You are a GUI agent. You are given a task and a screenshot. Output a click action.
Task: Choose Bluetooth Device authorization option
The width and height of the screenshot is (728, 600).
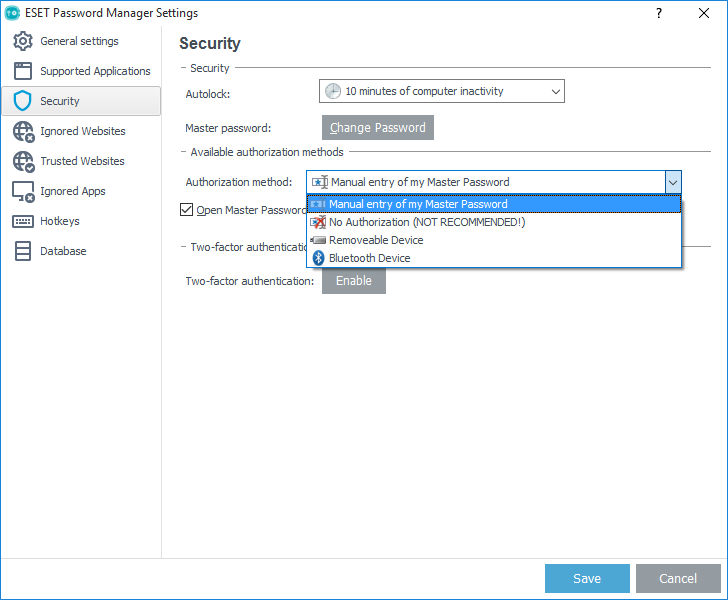(x=494, y=258)
